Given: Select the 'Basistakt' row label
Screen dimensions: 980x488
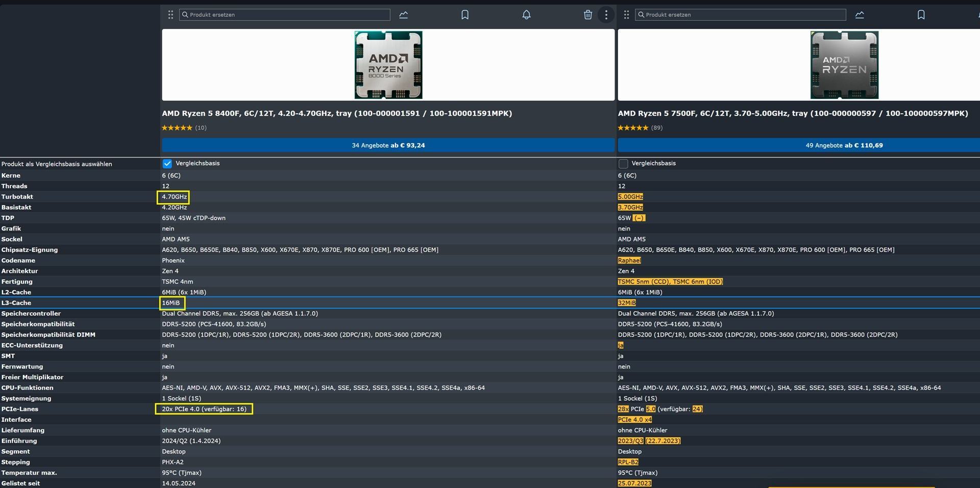Looking at the screenshot, I should 16,208.
